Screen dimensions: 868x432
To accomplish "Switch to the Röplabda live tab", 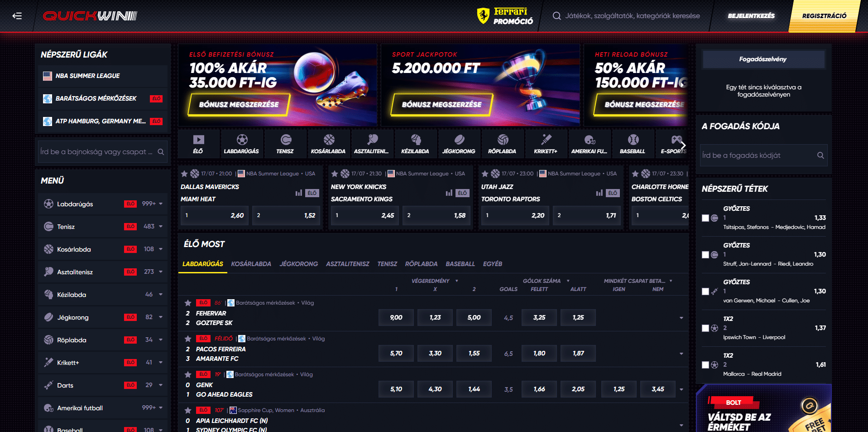I will click(x=421, y=264).
